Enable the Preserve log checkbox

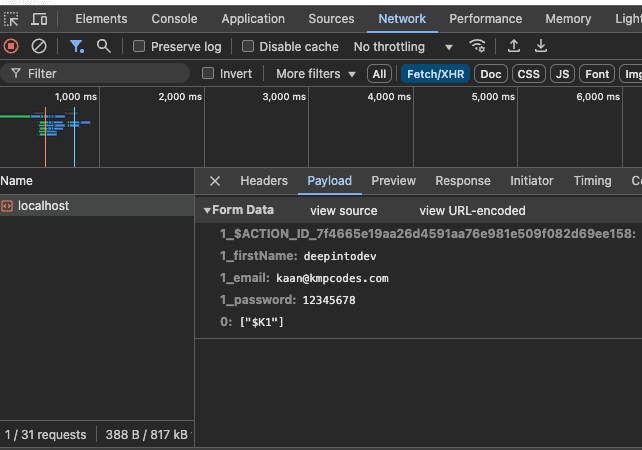click(x=140, y=47)
